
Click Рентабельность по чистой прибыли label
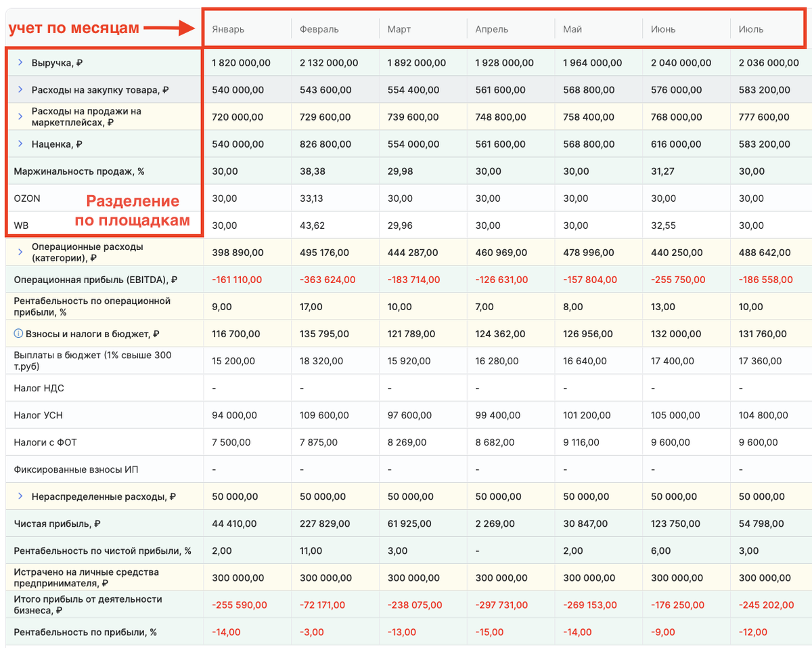[x=102, y=550]
